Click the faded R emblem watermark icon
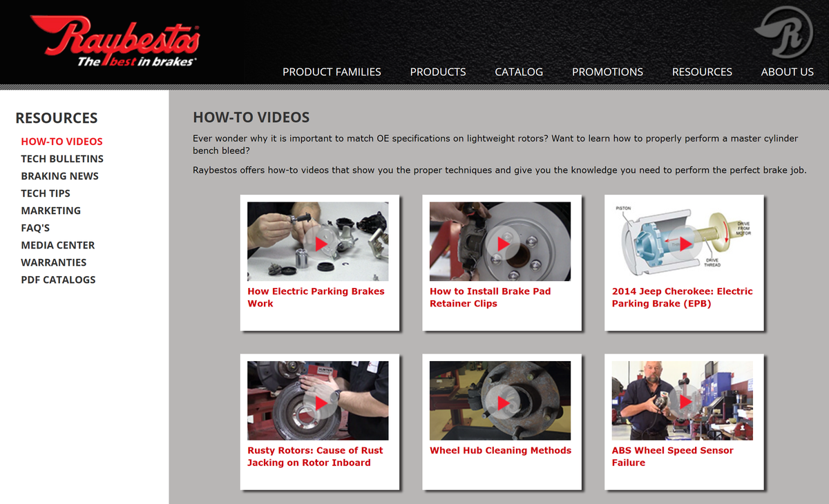The width and height of the screenshot is (829, 504). 783,32
